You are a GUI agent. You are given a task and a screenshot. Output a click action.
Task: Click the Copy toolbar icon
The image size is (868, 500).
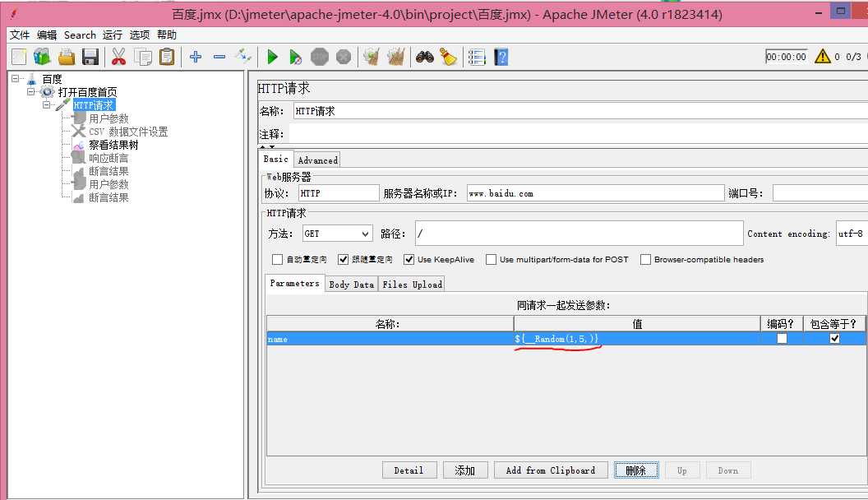(x=143, y=57)
